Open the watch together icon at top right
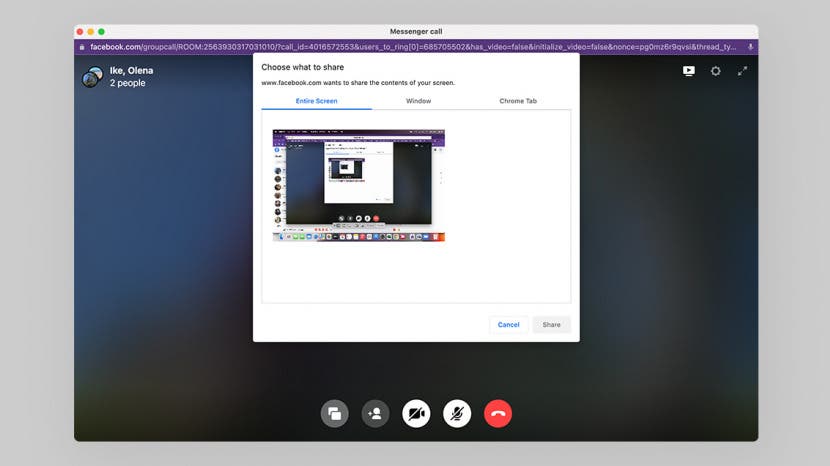This screenshot has height=466, width=830. click(689, 71)
